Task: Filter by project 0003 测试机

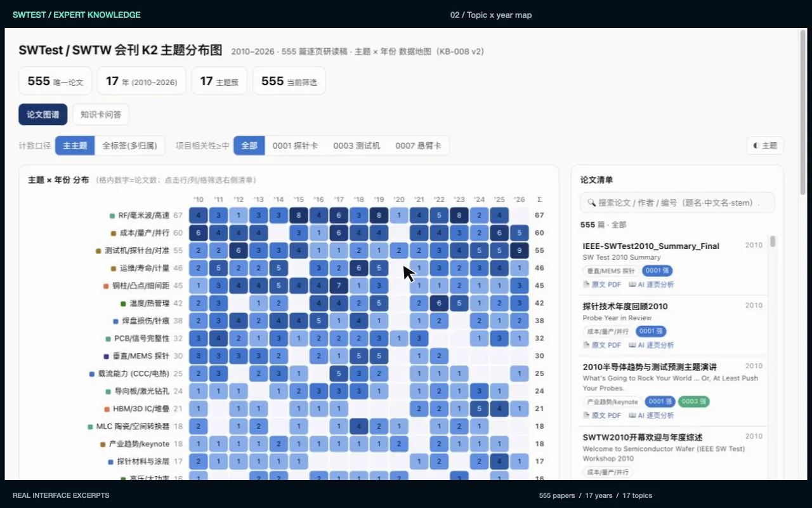Action: pyautogui.click(x=357, y=145)
